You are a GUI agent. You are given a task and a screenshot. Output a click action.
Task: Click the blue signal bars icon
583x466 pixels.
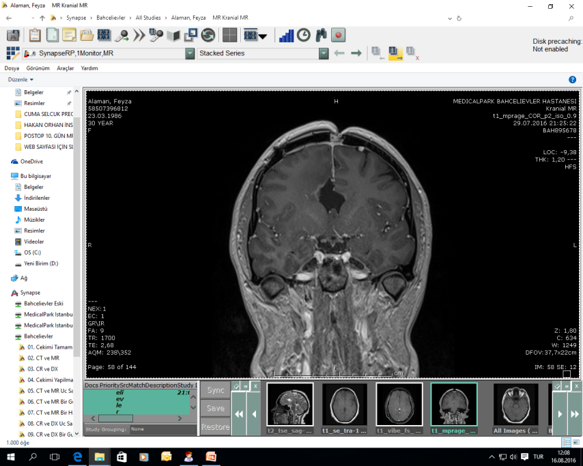tap(286, 36)
